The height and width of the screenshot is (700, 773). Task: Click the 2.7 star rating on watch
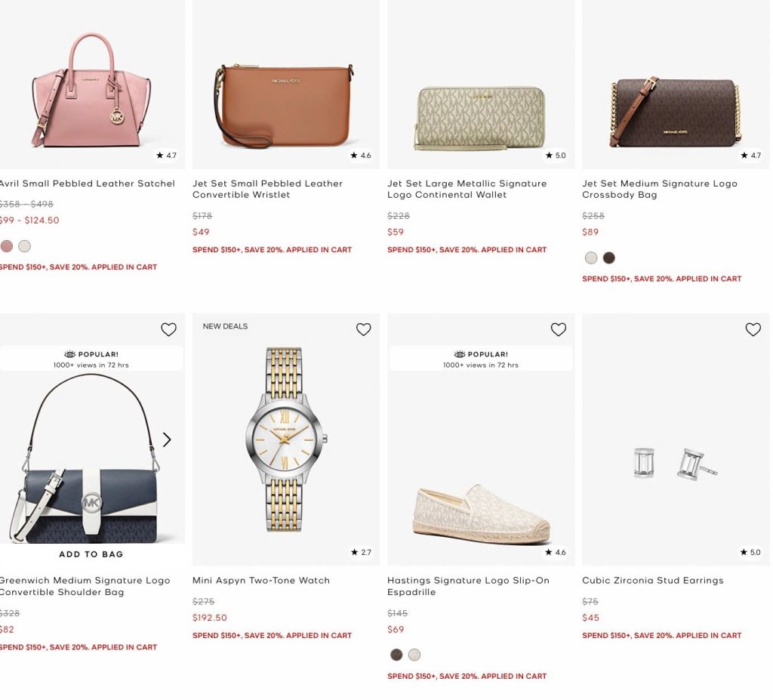pos(361,553)
